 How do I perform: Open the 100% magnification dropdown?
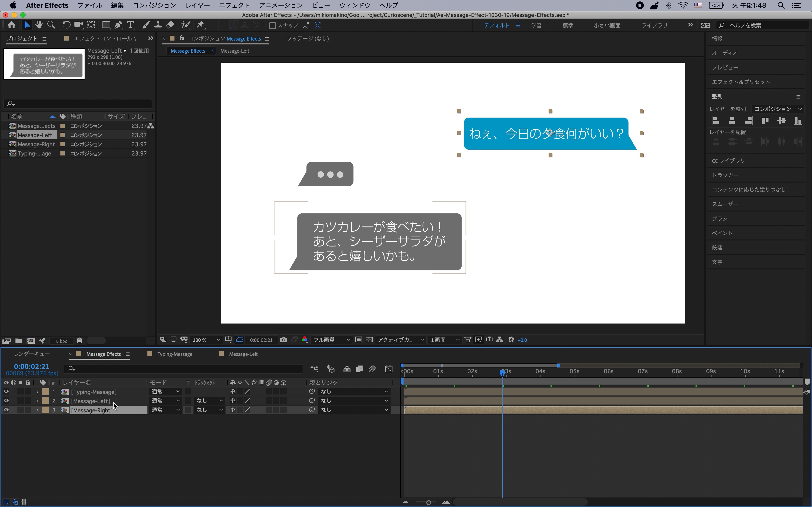(206, 340)
